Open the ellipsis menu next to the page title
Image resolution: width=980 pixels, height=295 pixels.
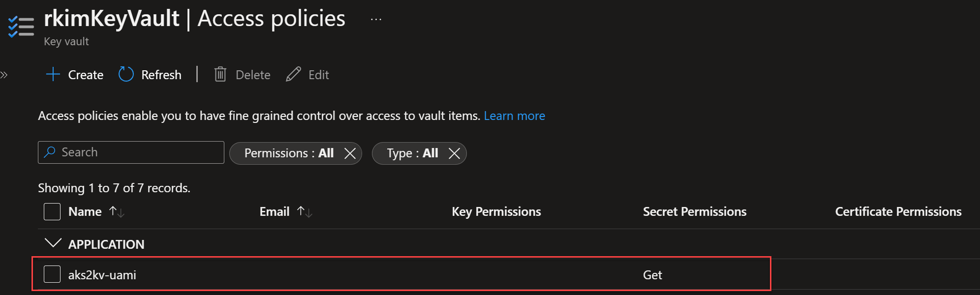pyautogui.click(x=375, y=19)
